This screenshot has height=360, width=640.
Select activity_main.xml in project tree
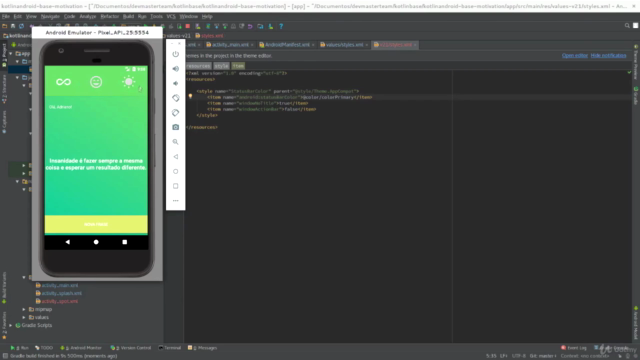coord(60,285)
